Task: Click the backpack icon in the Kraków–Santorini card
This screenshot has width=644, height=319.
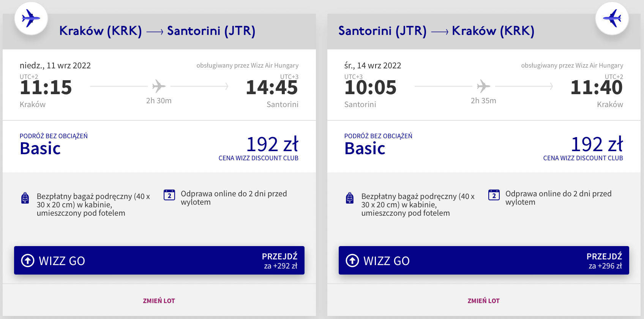Action: 25,198
